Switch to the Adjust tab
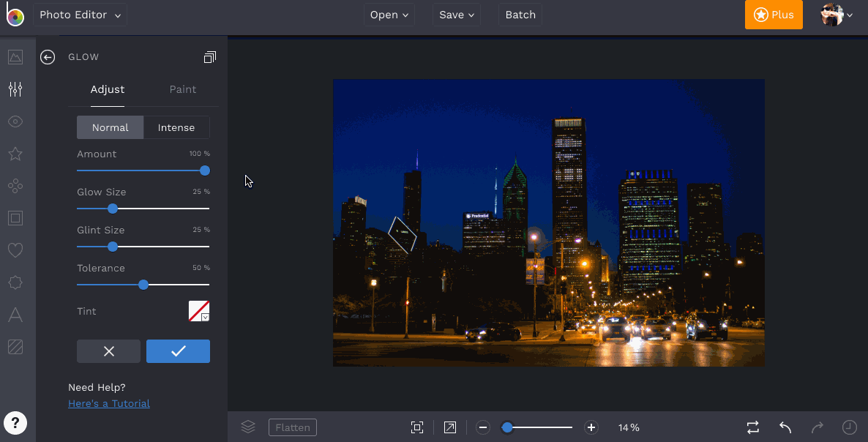This screenshot has width=868, height=442. [108, 89]
